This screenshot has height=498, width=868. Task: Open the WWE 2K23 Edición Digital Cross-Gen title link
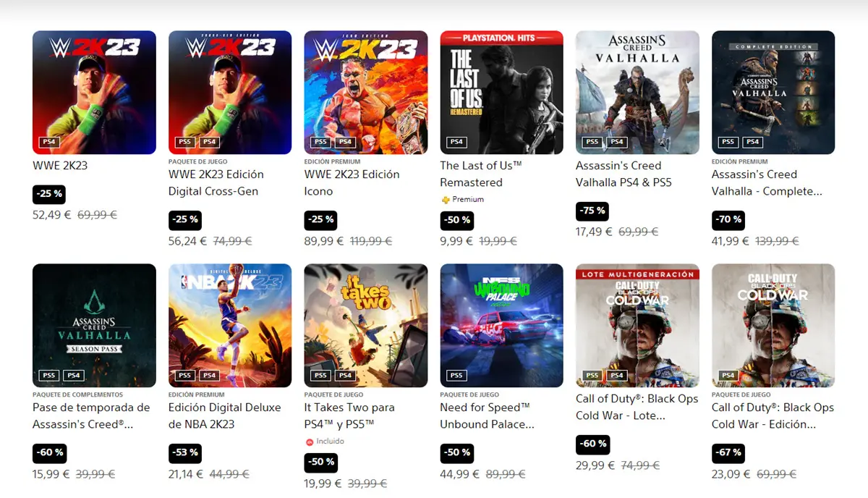(216, 182)
